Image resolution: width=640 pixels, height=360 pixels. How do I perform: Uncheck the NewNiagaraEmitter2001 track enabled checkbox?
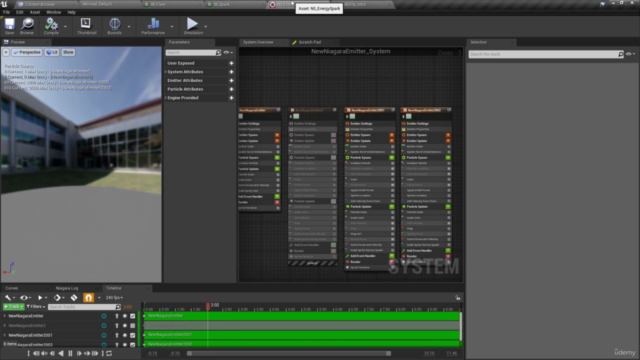point(133,335)
